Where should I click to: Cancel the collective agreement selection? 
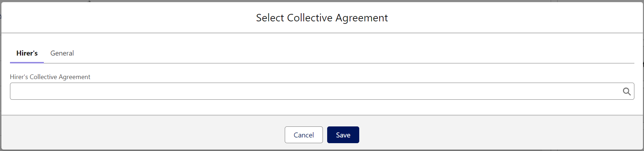tap(304, 135)
